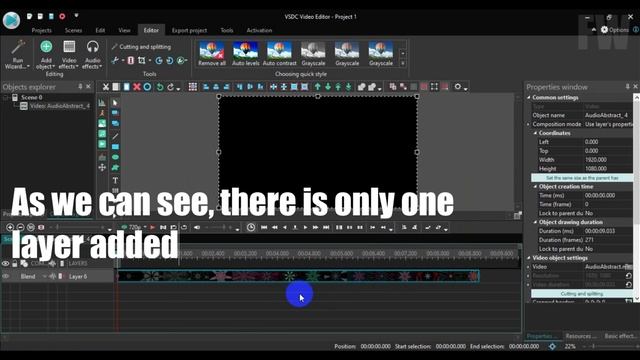
Task: Click the green move layer down arrow
Action: click(328, 87)
